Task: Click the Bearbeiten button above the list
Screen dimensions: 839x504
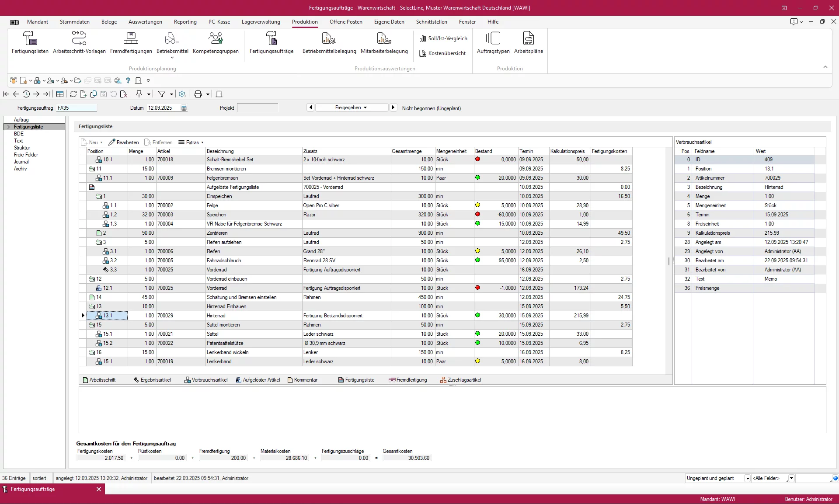Action: click(124, 142)
